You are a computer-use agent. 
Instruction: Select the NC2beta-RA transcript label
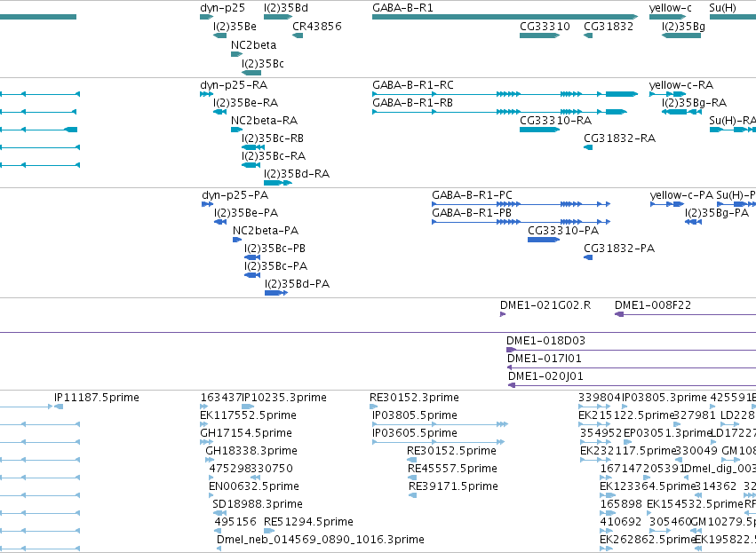click(x=264, y=121)
